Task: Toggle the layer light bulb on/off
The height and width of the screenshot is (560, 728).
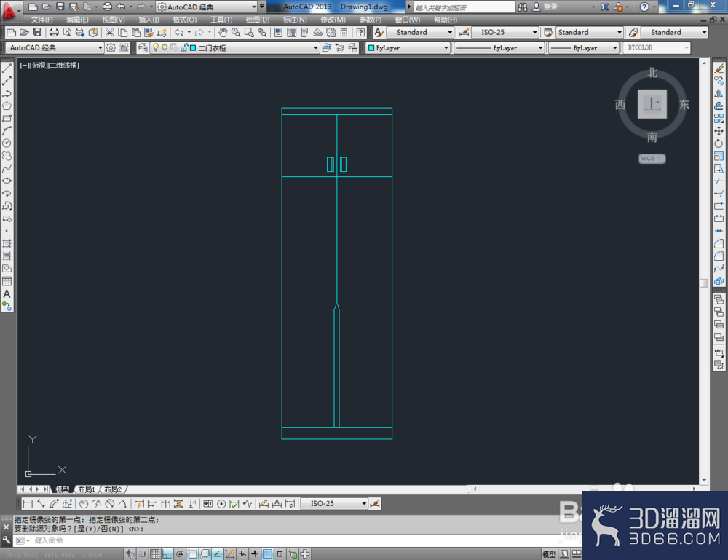Action: coord(156,47)
